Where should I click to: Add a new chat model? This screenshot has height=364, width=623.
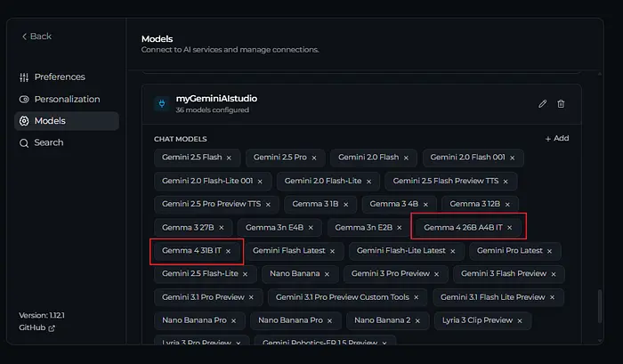pyautogui.click(x=556, y=139)
